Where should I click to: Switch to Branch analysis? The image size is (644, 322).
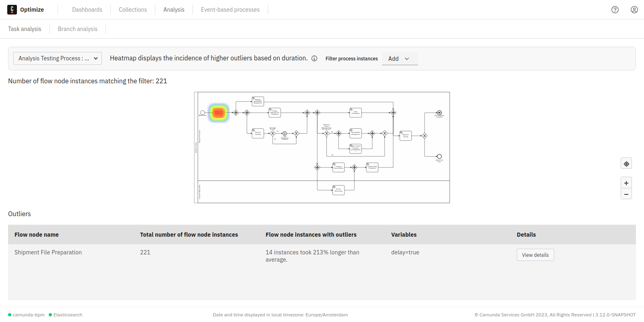pos(77,29)
